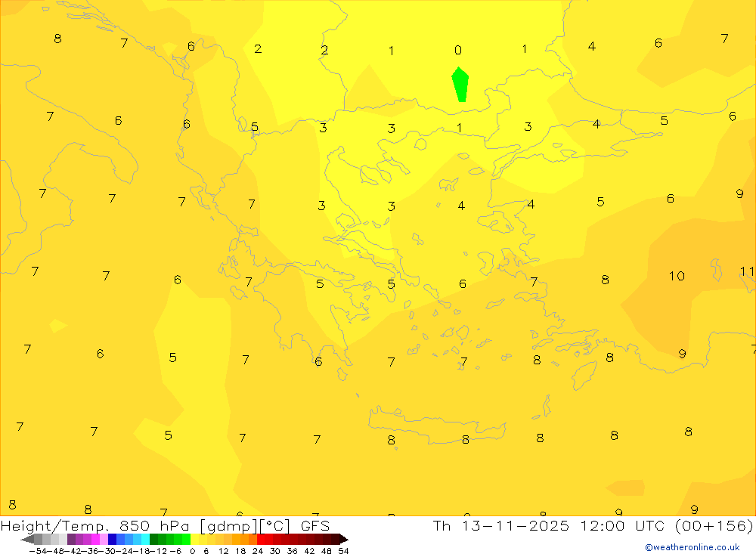Click the temperature value '0' above the green polygon
Image resolution: width=756 pixels, height=554 pixels.
(458, 50)
